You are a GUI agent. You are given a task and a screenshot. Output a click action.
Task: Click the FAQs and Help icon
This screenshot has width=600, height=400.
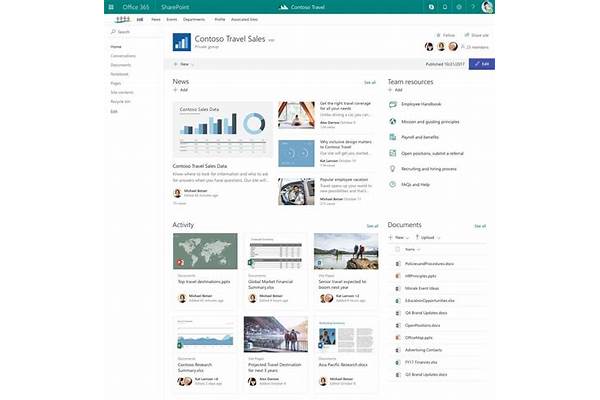pyautogui.click(x=393, y=184)
